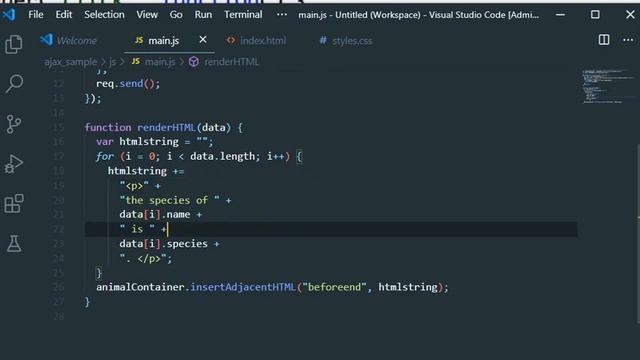The height and width of the screenshot is (360, 640).
Task: Click the htmlstring += line
Action: 146,171
